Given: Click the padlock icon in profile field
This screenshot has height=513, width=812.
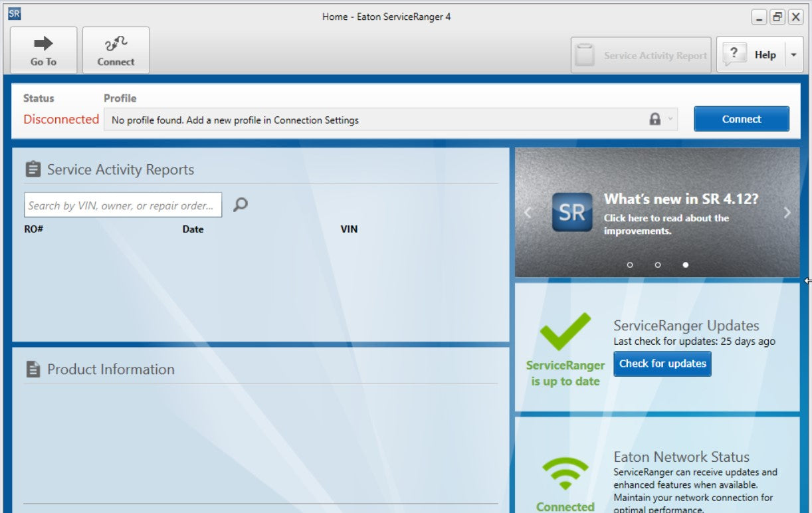Looking at the screenshot, I should point(655,120).
